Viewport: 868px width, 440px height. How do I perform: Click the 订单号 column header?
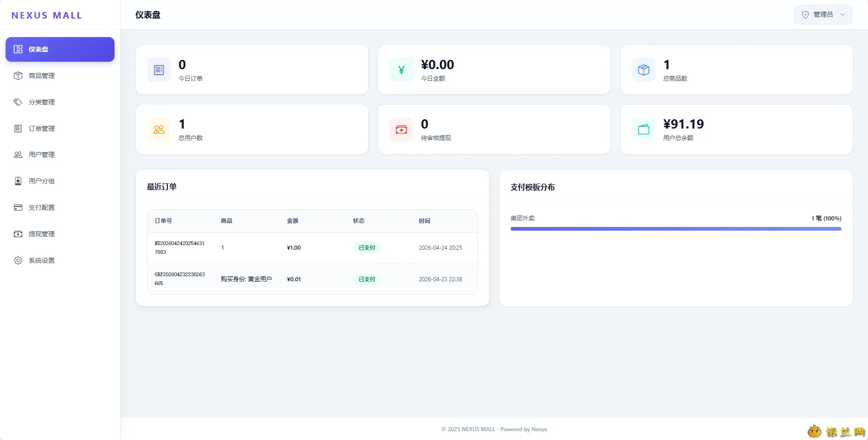point(163,221)
